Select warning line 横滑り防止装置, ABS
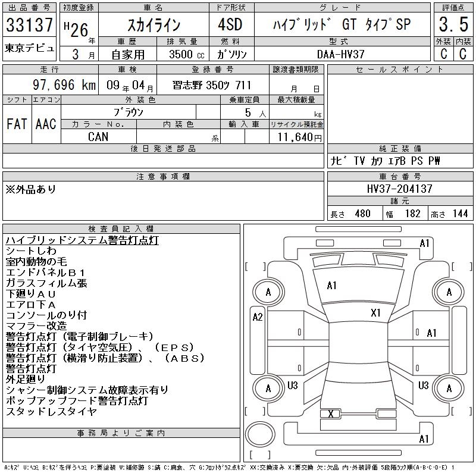 point(105,358)
